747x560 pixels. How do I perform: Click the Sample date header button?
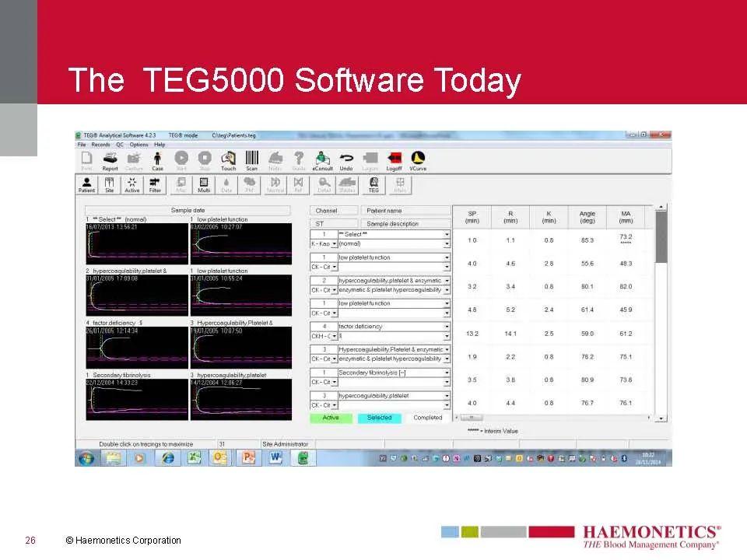188,210
